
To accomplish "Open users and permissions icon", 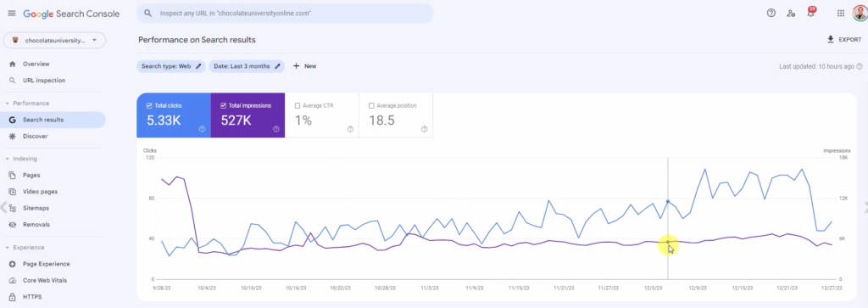I will click(x=791, y=14).
